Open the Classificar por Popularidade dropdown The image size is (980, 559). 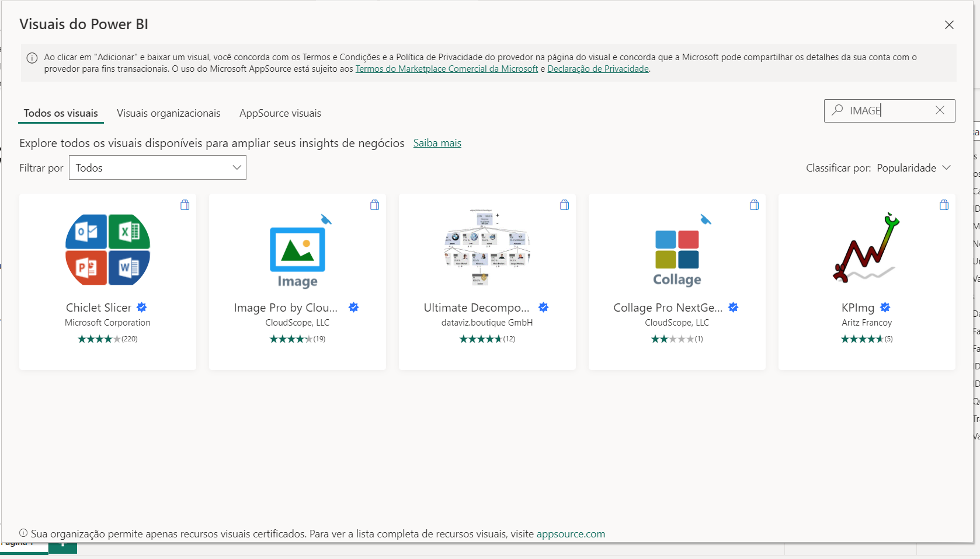coord(914,168)
